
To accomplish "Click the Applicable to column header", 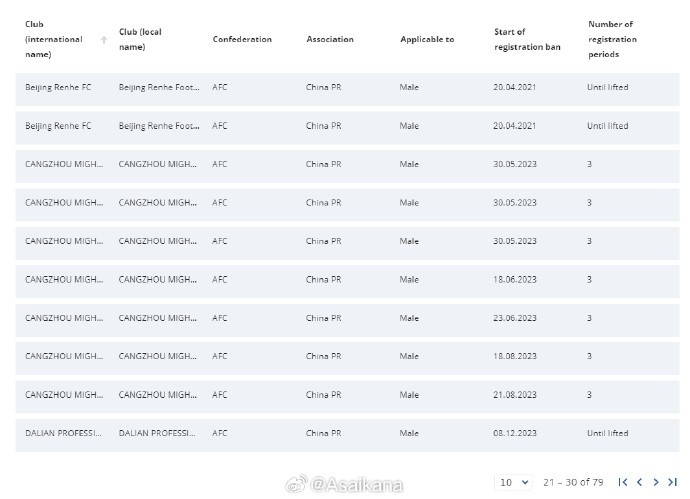I will pos(427,39).
